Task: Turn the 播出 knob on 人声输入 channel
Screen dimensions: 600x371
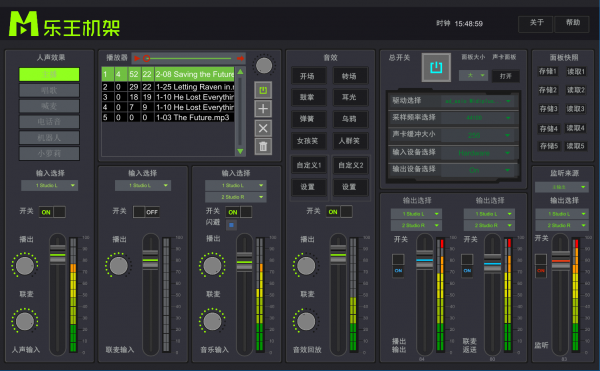Action: pos(25,266)
